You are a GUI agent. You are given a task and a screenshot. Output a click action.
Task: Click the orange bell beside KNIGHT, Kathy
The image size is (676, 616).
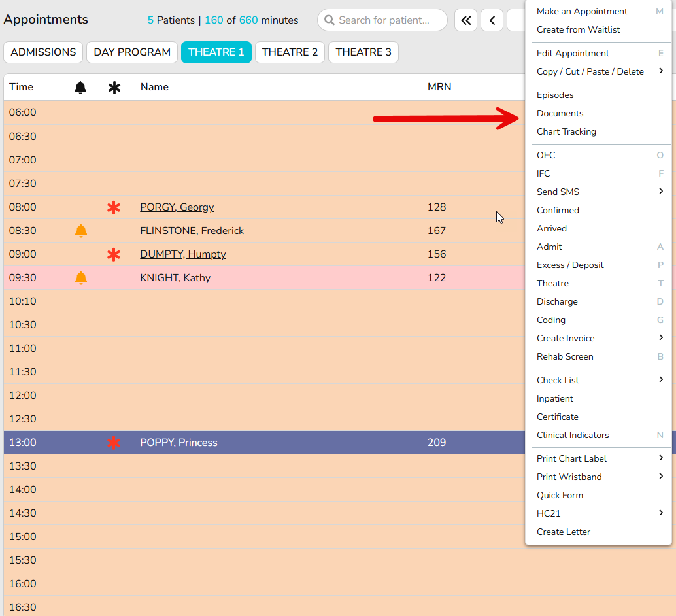[80, 278]
